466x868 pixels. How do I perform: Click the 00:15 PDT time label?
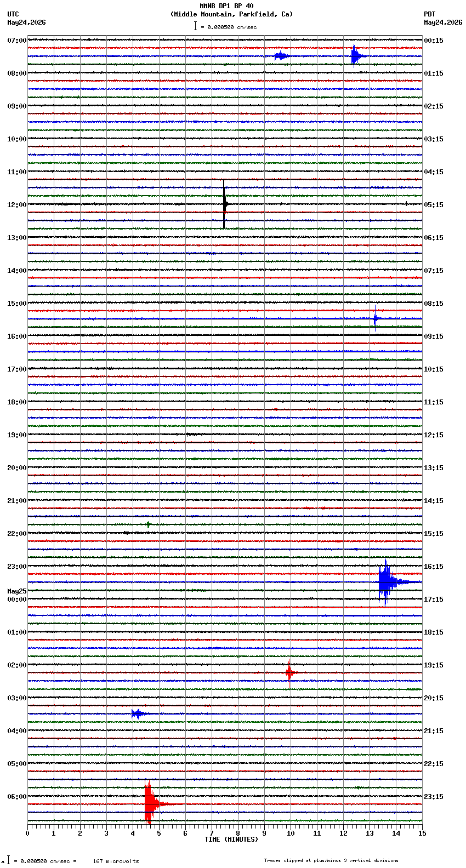click(434, 41)
